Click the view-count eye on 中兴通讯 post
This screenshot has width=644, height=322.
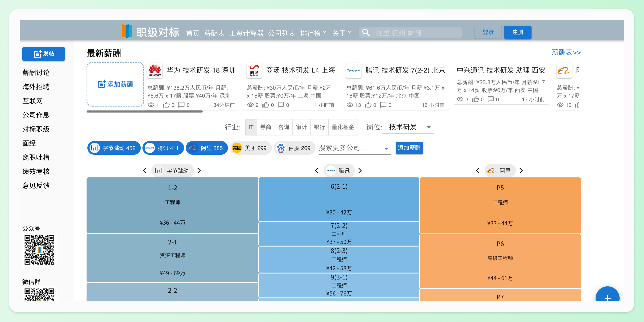tap(460, 99)
